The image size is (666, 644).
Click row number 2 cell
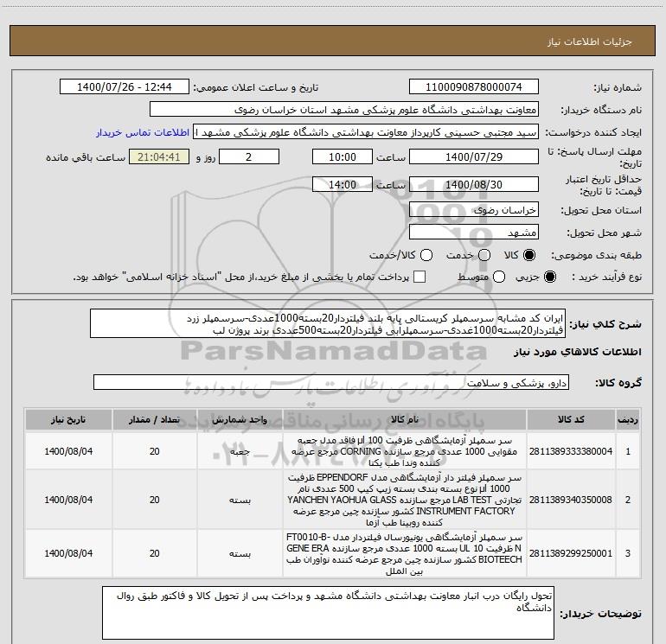pyautogui.click(x=628, y=500)
